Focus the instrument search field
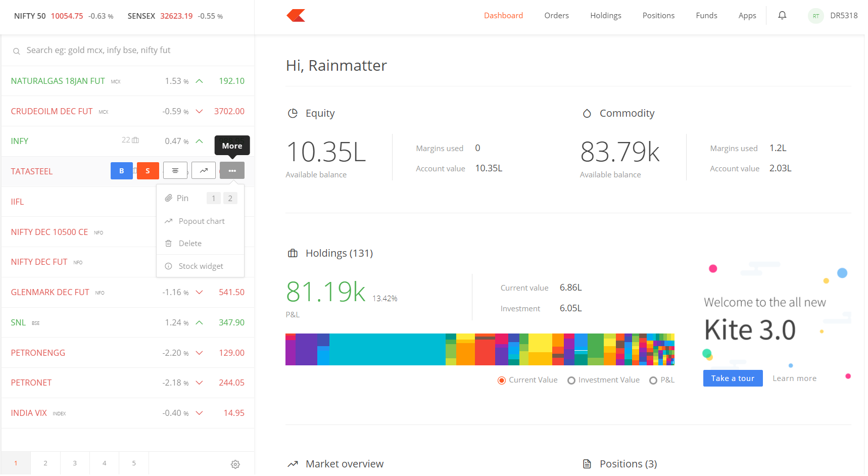This screenshot has height=476, width=868. click(128, 51)
